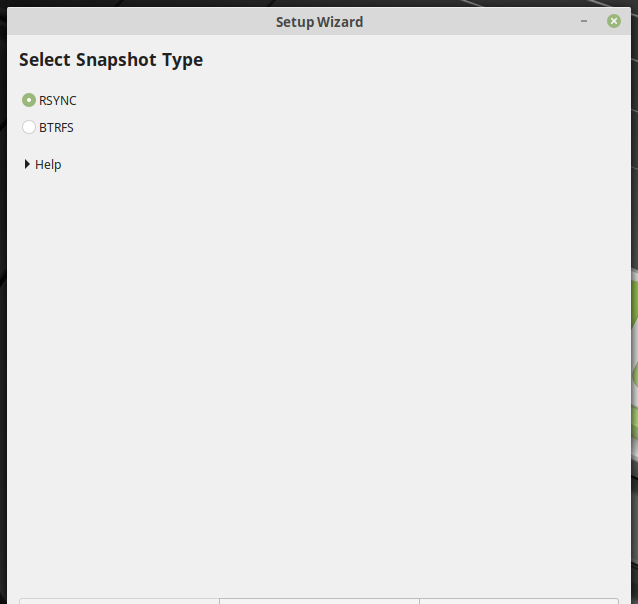638x604 pixels.
Task: Click the RSYNC label text
Action: click(x=58, y=100)
